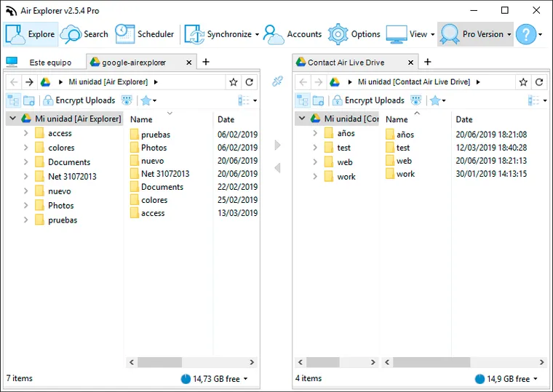Open the Pro Version dropdown
553x392 pixels.
click(x=475, y=34)
